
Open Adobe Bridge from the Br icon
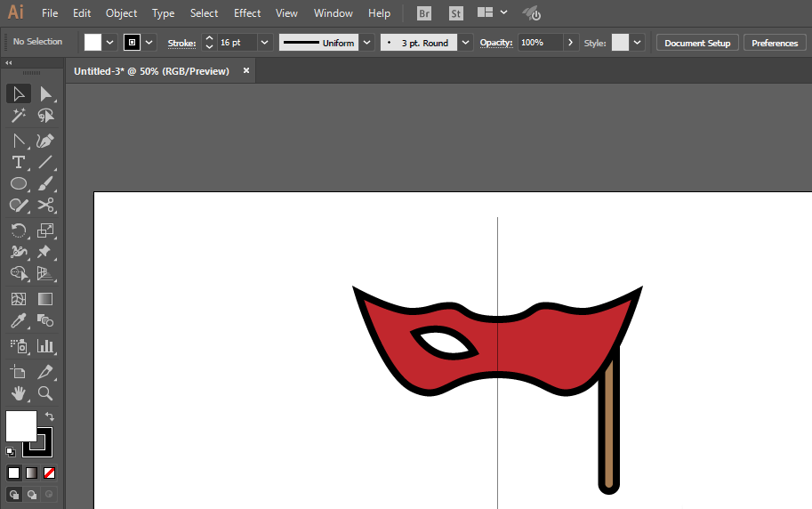point(425,13)
